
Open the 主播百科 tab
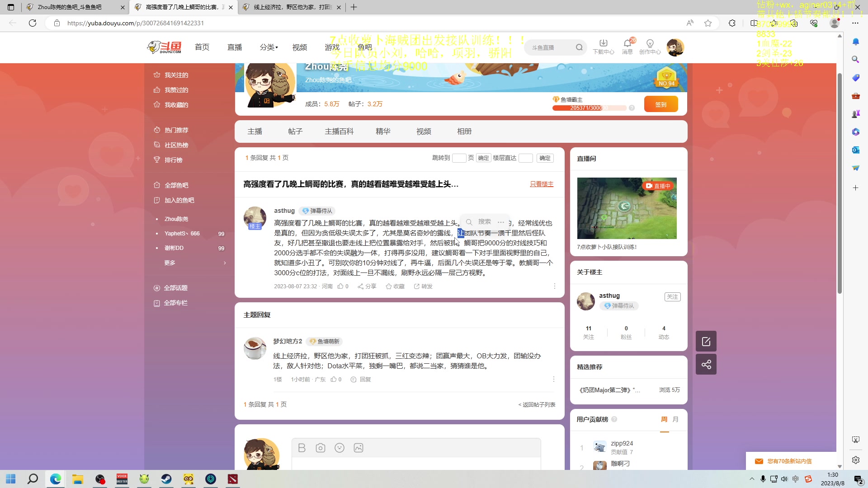click(340, 131)
